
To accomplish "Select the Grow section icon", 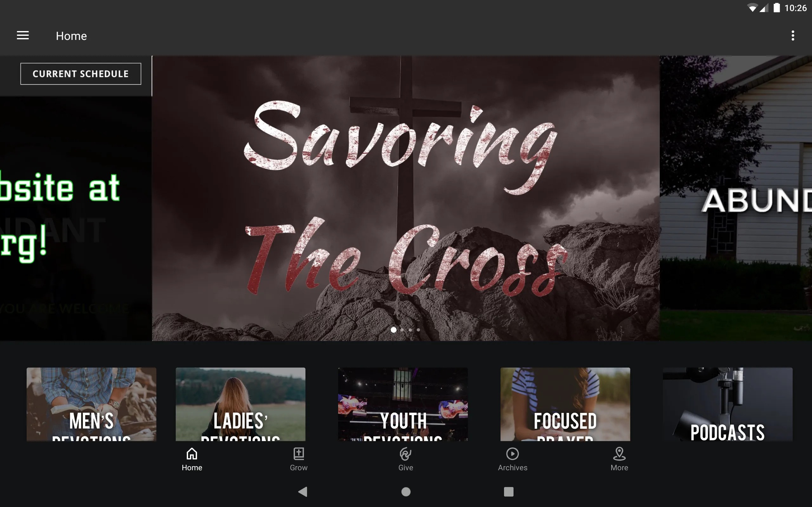I will (x=299, y=453).
